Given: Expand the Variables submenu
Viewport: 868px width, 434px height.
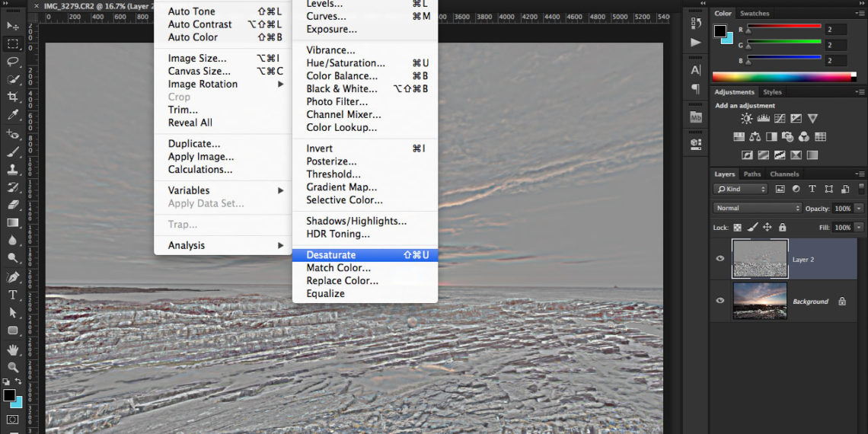Looking at the screenshot, I should (222, 190).
